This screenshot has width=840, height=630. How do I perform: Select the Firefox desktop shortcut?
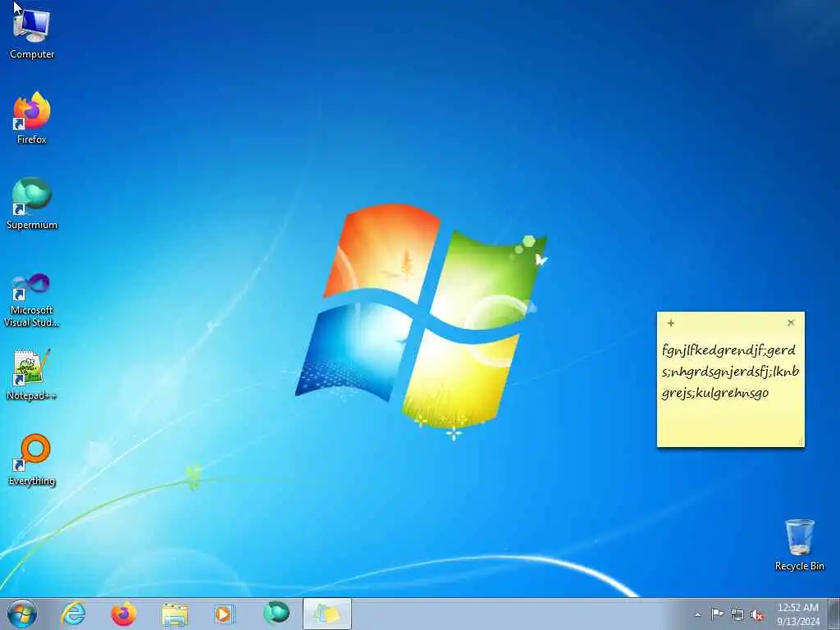pos(32,118)
